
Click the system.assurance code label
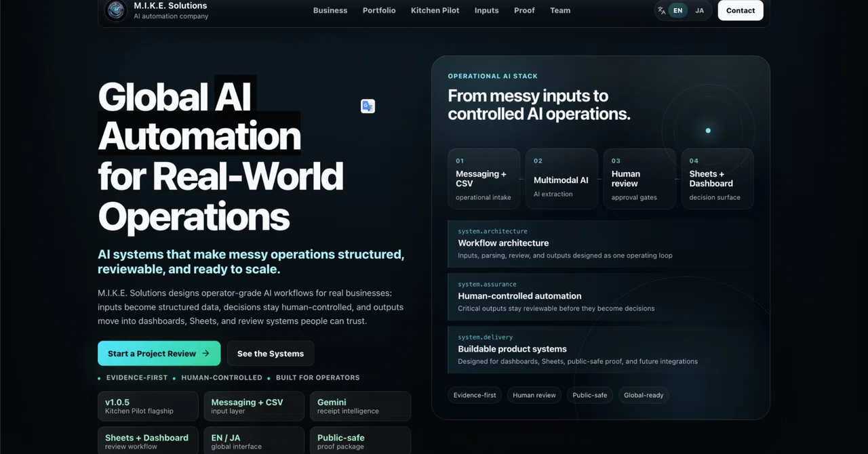pos(487,285)
